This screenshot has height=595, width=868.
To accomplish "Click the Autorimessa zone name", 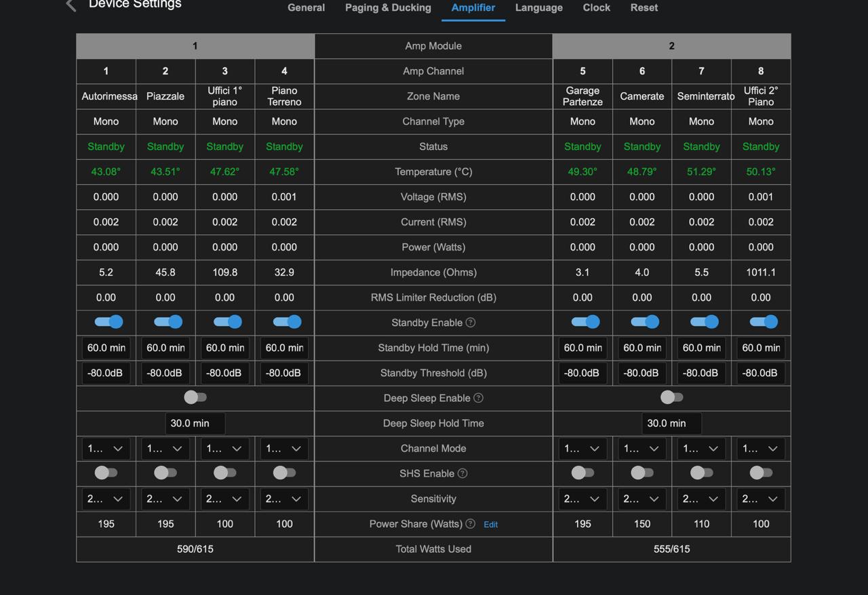I will point(109,96).
